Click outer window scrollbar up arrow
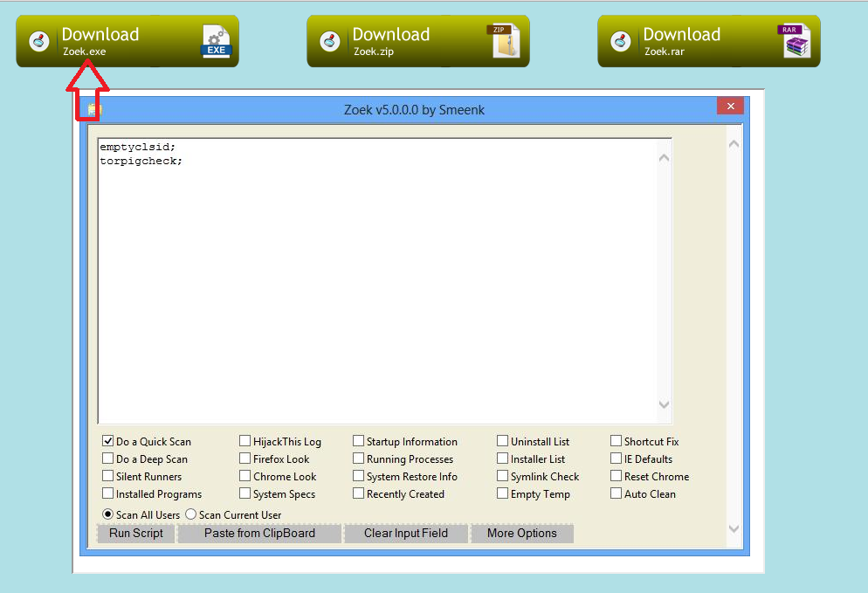 pyautogui.click(x=734, y=144)
